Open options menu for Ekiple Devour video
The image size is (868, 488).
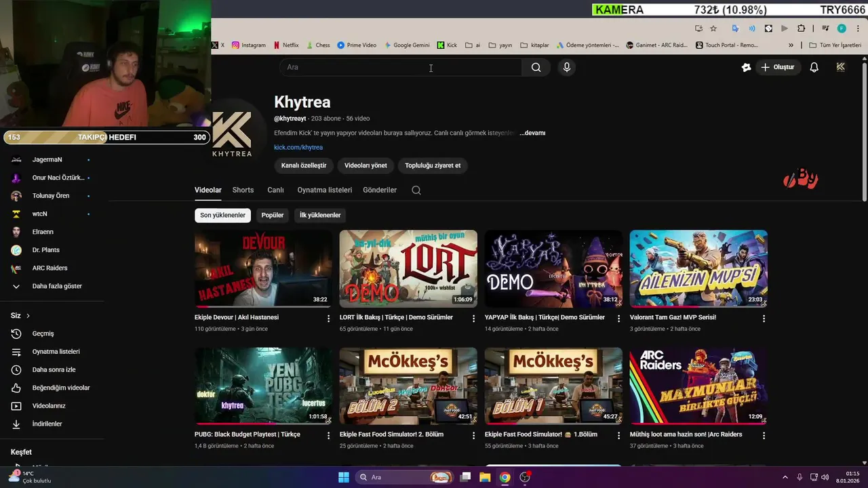pyautogui.click(x=328, y=319)
